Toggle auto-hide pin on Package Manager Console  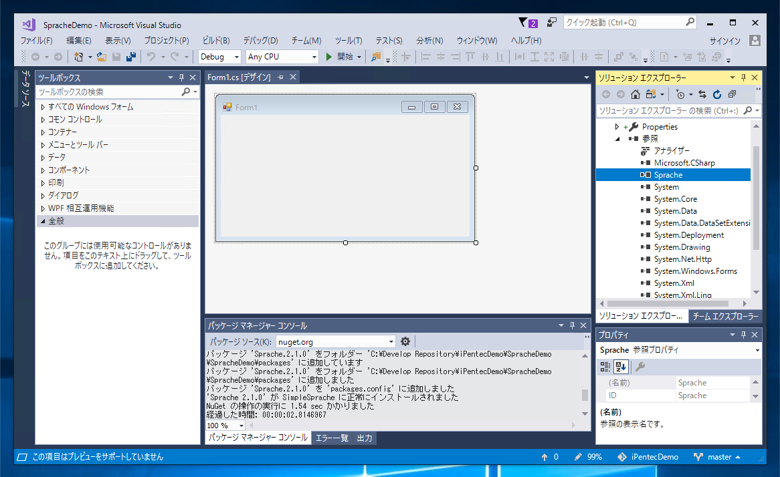(572, 325)
